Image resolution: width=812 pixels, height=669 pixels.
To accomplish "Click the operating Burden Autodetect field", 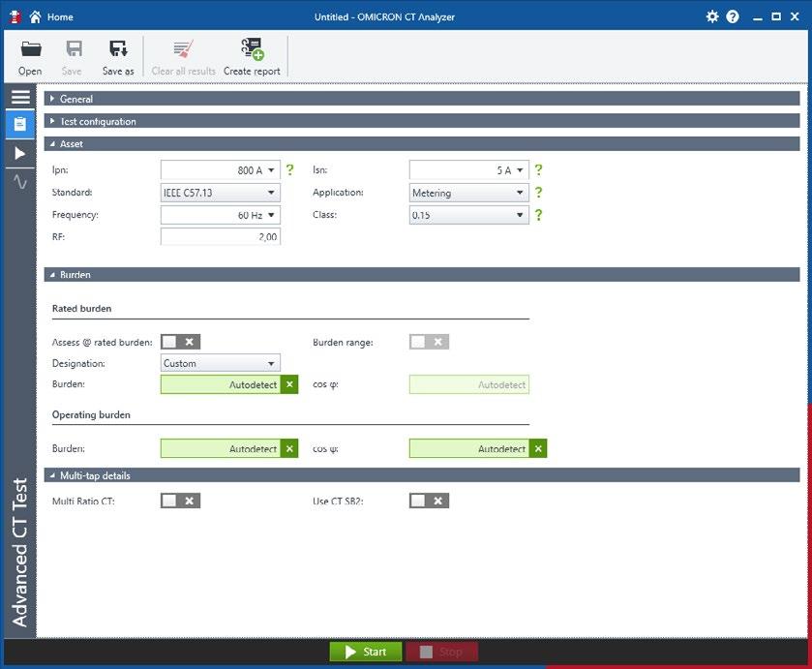I will pyautogui.click(x=221, y=449).
